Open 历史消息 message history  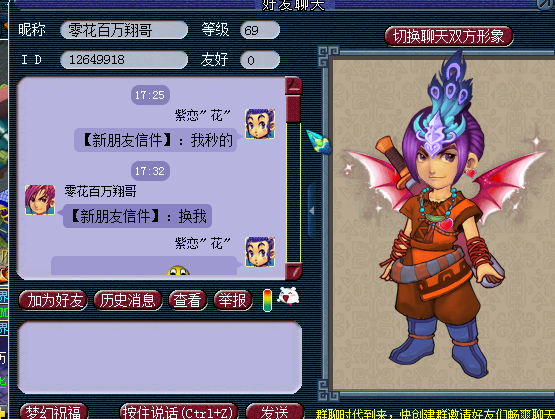click(128, 300)
